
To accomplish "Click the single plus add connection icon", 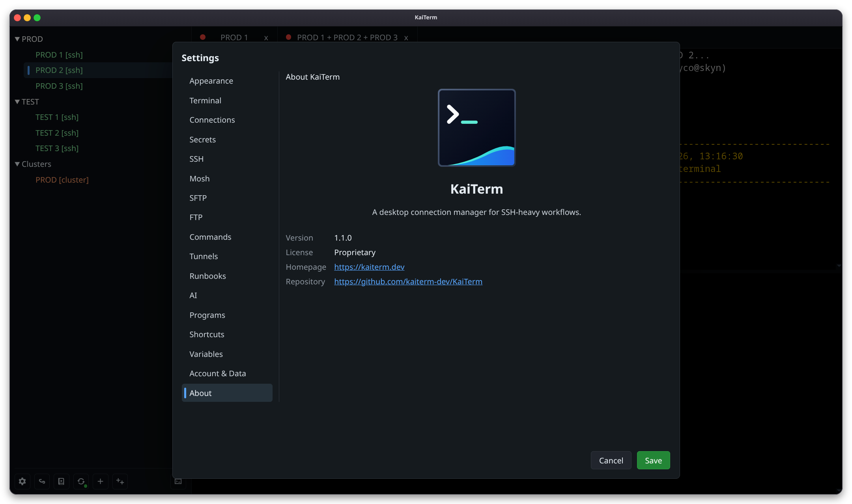I will coord(100,481).
